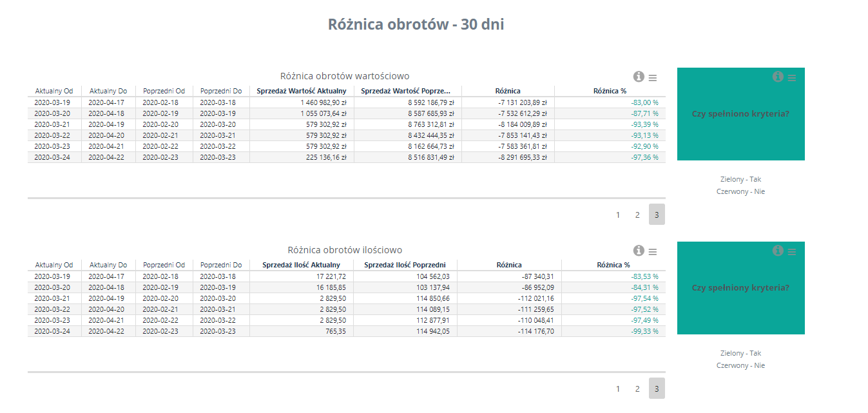Select value 8 763 312,81 zł
The width and height of the screenshot is (868, 413).
pos(431,124)
